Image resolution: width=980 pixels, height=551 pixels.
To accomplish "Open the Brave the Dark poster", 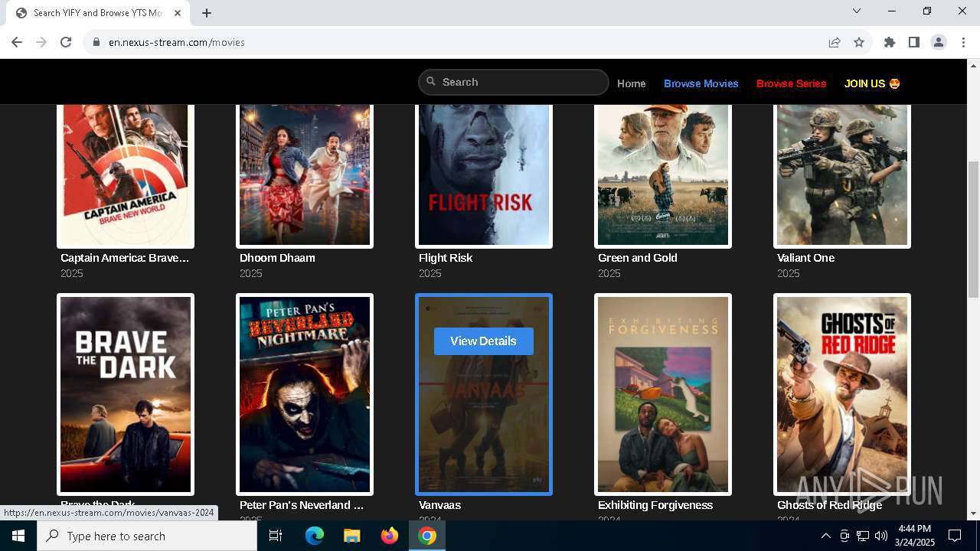I will (x=126, y=394).
